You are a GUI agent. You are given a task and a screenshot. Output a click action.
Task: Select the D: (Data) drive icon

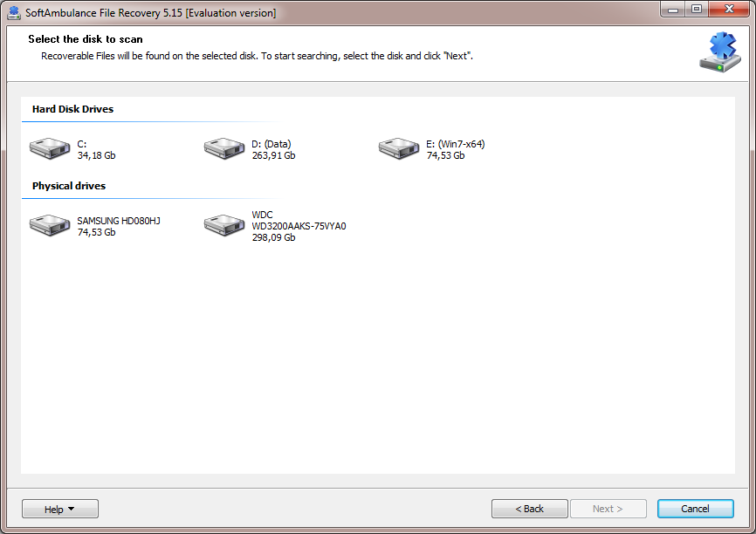point(224,148)
